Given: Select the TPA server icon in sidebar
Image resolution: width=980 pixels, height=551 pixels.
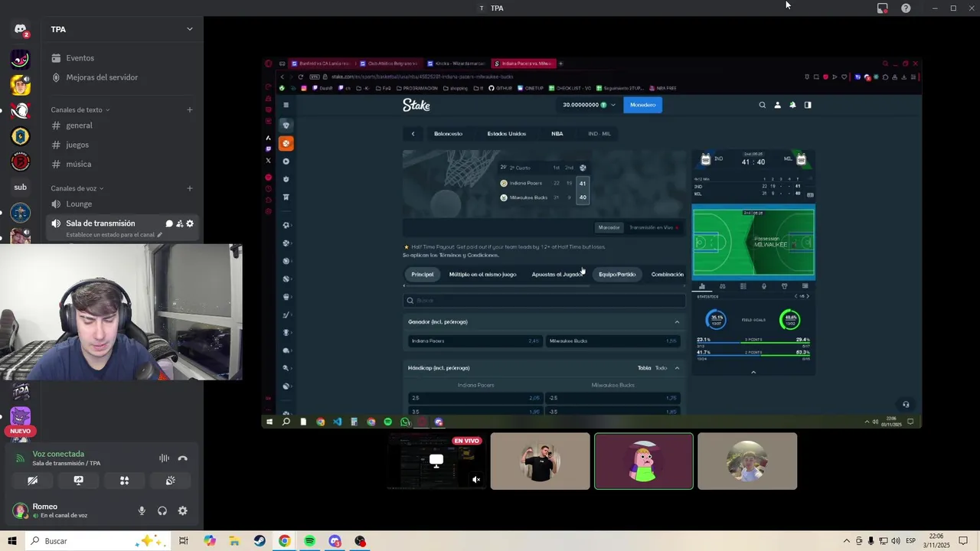Looking at the screenshot, I should tap(21, 392).
